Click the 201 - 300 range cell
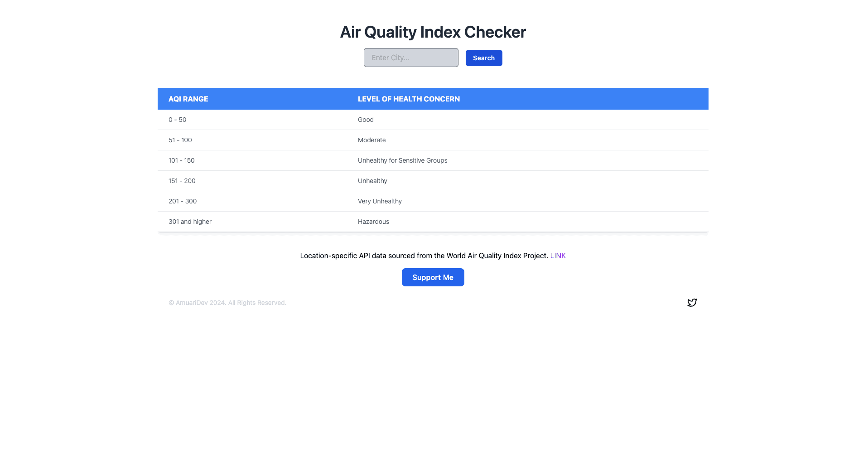 point(252,201)
